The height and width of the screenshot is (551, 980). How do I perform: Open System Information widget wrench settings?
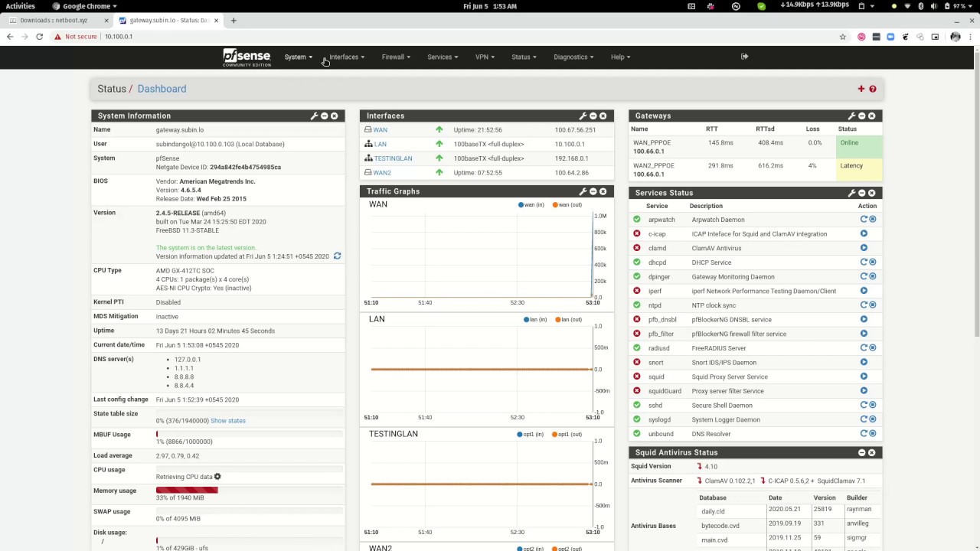[x=314, y=116]
